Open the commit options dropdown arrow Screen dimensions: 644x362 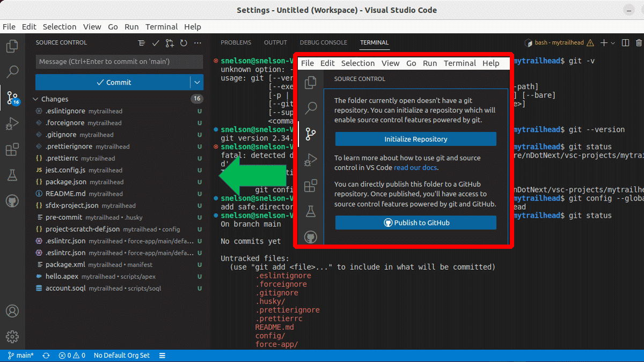pos(197,82)
